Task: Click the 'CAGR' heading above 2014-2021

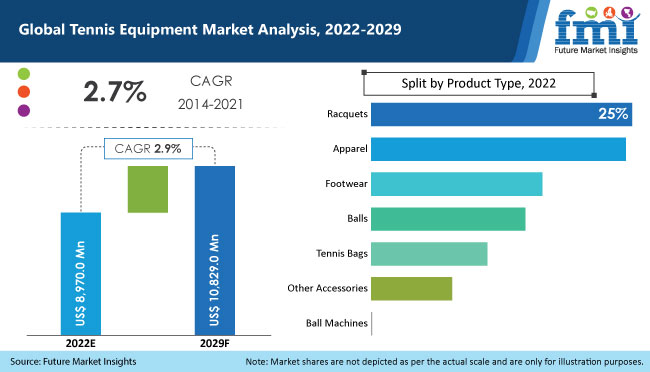Action: tap(211, 81)
